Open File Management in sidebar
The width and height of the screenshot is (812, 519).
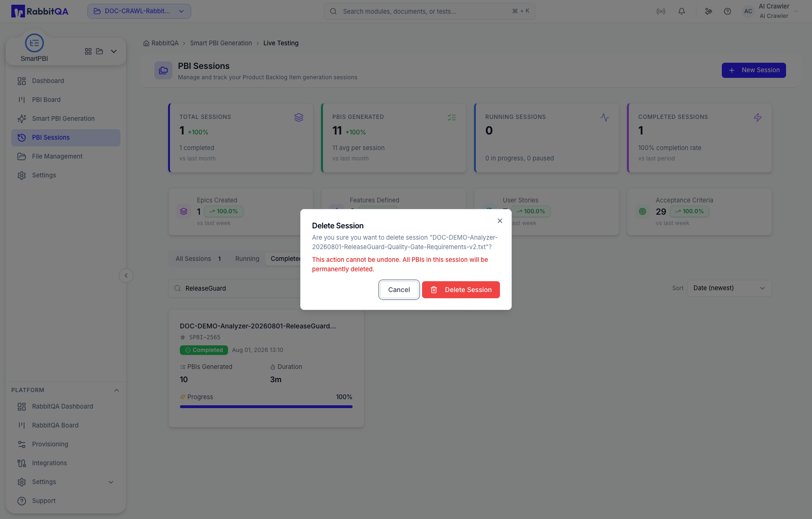(x=66, y=157)
